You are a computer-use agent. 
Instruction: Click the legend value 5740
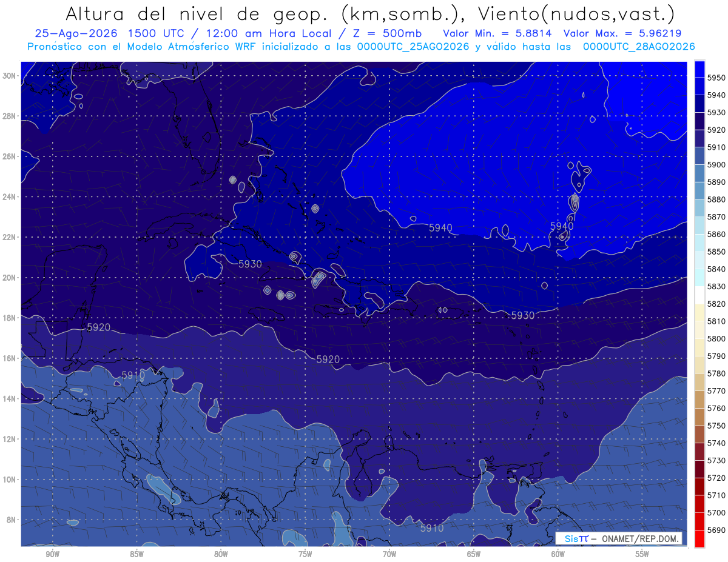(x=716, y=443)
